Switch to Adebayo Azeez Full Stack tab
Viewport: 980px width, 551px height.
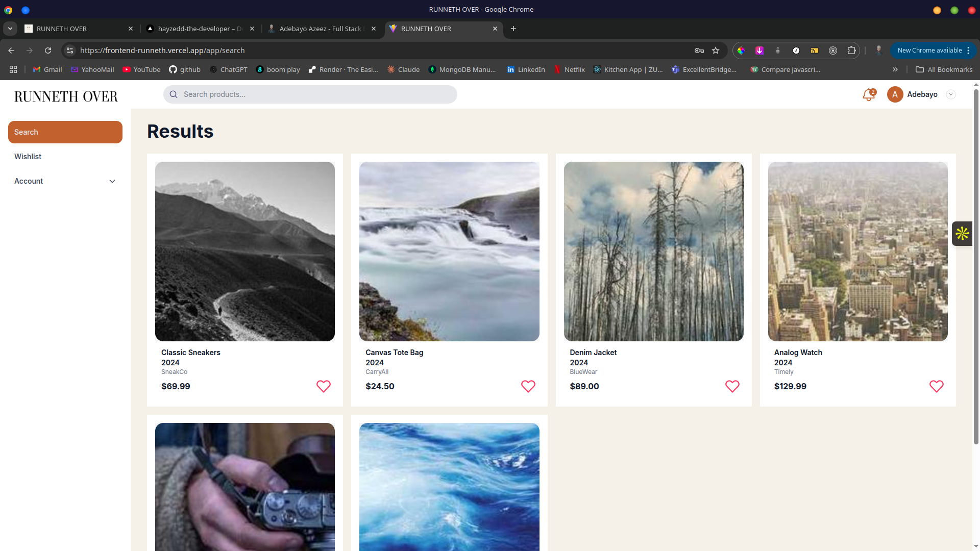coord(322,29)
